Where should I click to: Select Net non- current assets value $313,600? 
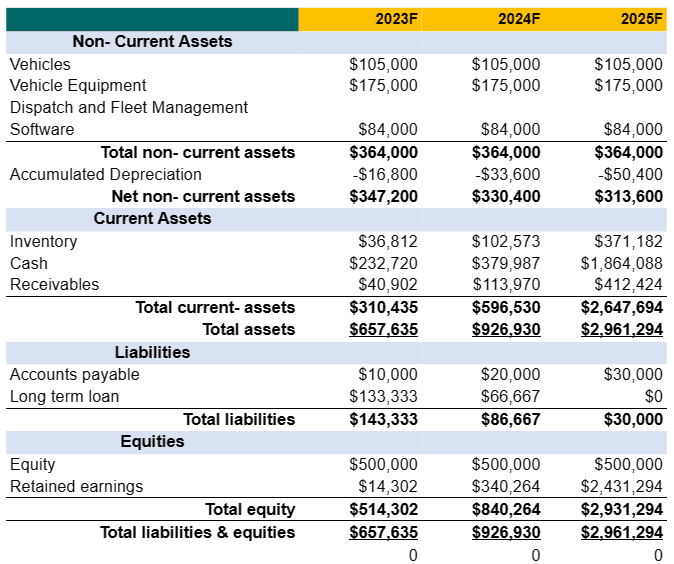[628, 196]
